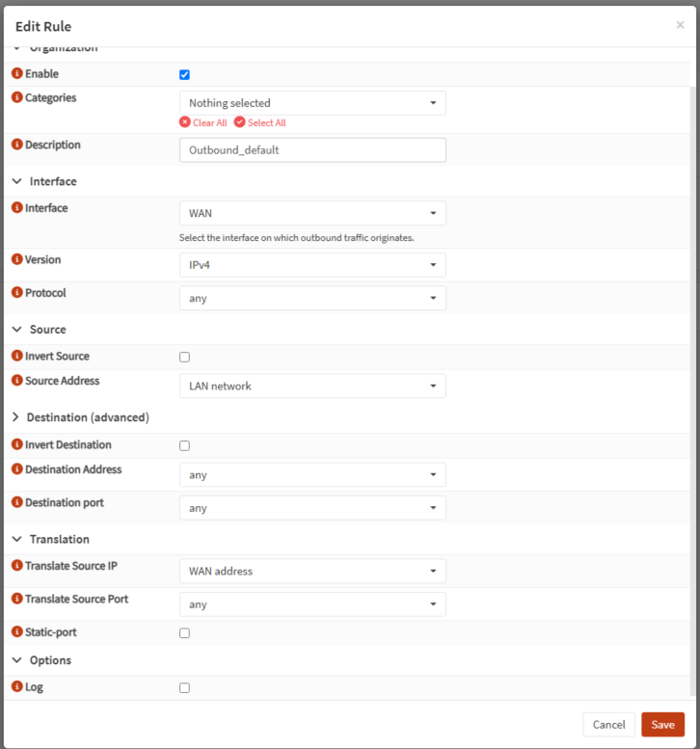This screenshot has height=749, width=700.
Task: Open the Interface dropdown showing WAN
Action: click(312, 213)
